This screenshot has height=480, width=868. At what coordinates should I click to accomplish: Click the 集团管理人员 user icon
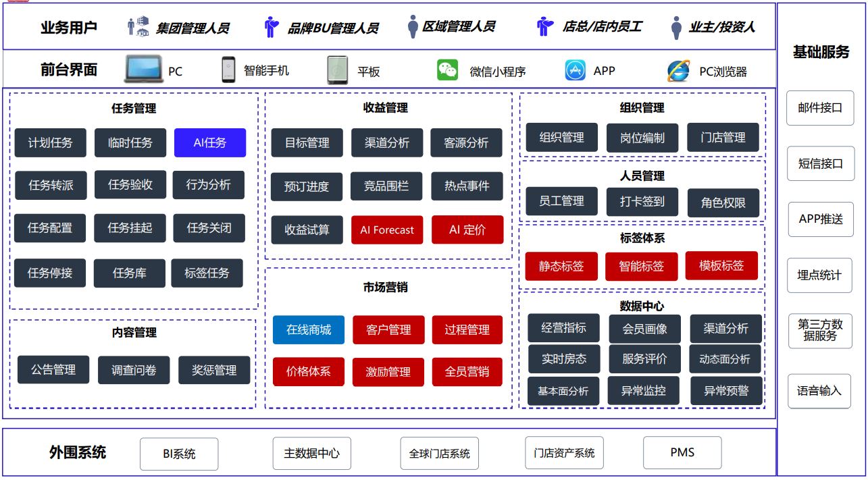click(138, 27)
